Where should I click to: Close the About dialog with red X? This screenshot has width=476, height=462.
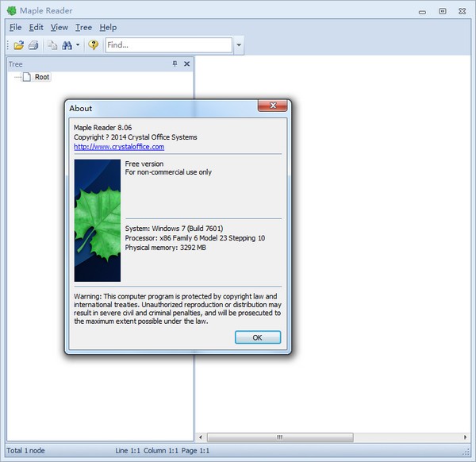point(273,106)
